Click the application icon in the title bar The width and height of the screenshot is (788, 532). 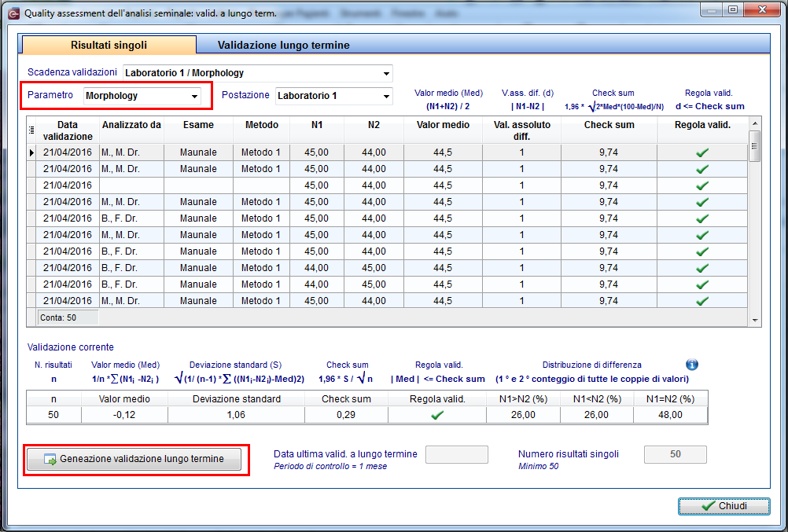[x=13, y=13]
